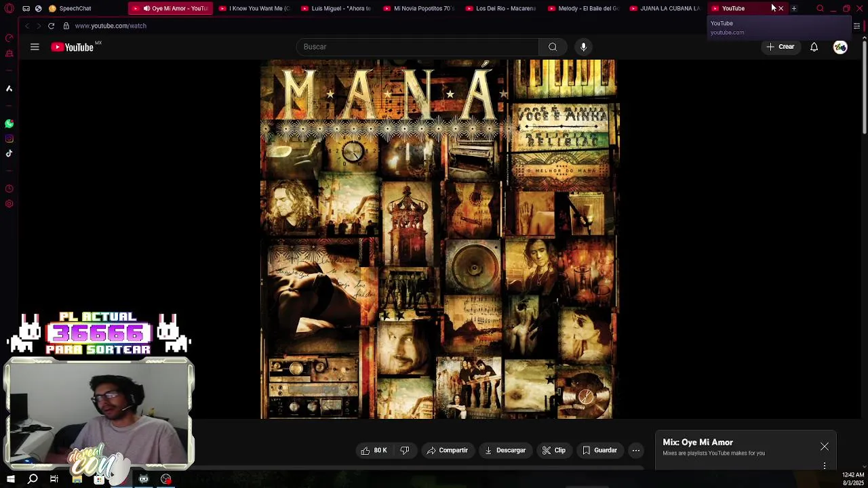
Task: Dislike the video
Action: tap(405, 450)
